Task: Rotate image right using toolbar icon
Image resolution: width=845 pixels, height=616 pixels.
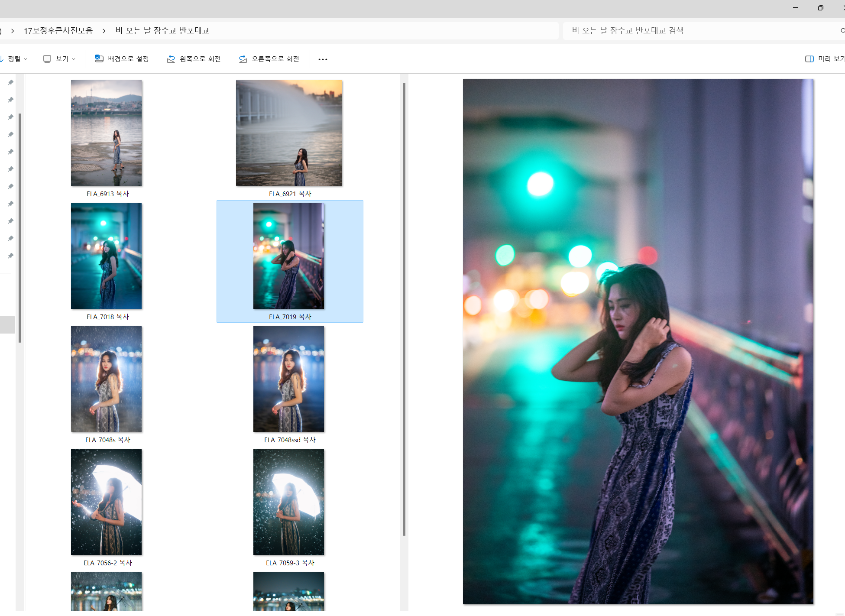Action: 243,59
